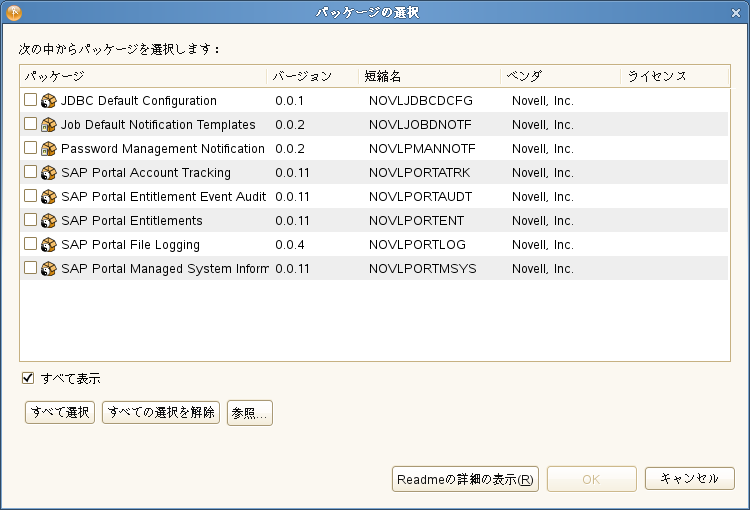Screen dimensions: 750x510
Task: Click the SAP Portal Entitlements row name
Action: 132,221
